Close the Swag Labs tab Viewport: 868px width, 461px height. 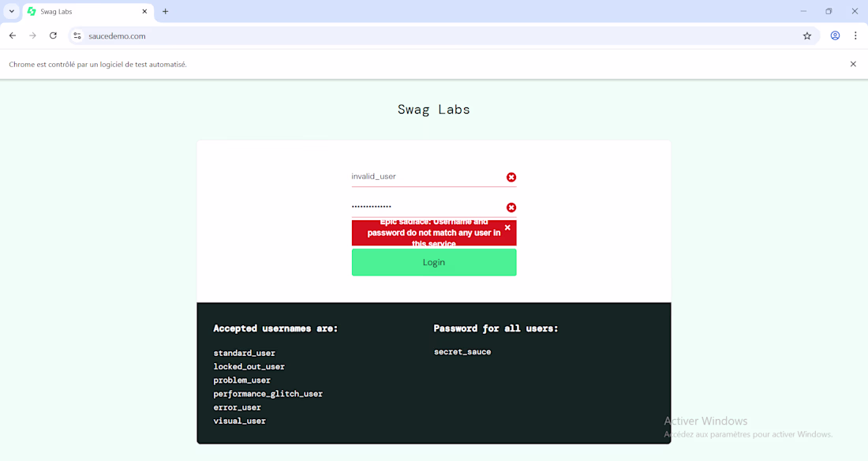[x=144, y=11]
